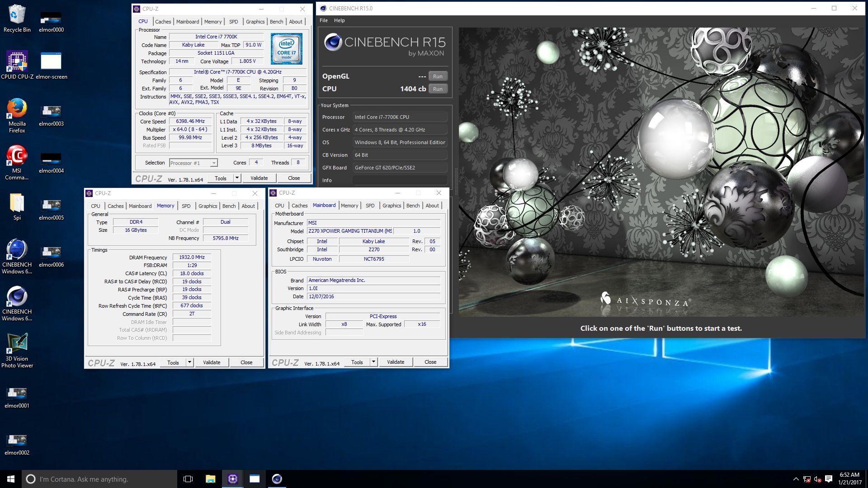This screenshot has height=488, width=868.
Task: Run the OpenGL benchmark
Action: pos(438,76)
